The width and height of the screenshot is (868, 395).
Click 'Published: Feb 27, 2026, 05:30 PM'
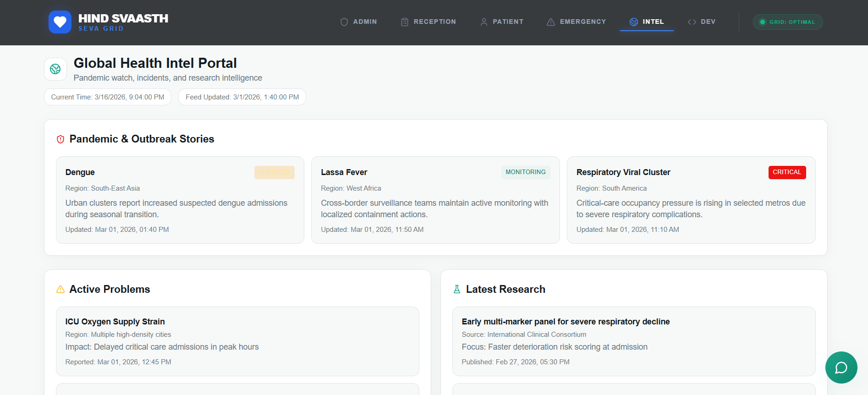[516, 362]
